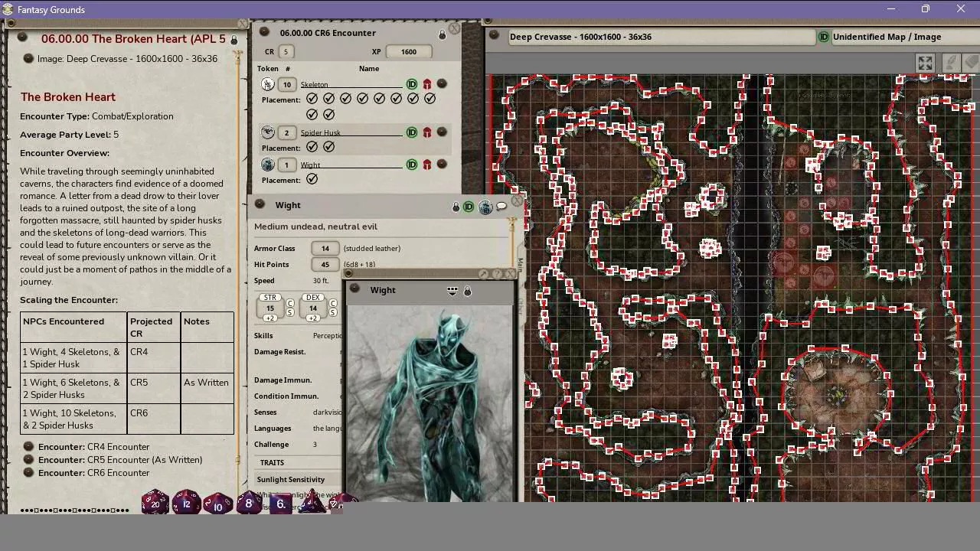Toggle the lock on the Broken Heart story
This screenshot has height=551, width=980.
[x=234, y=39]
